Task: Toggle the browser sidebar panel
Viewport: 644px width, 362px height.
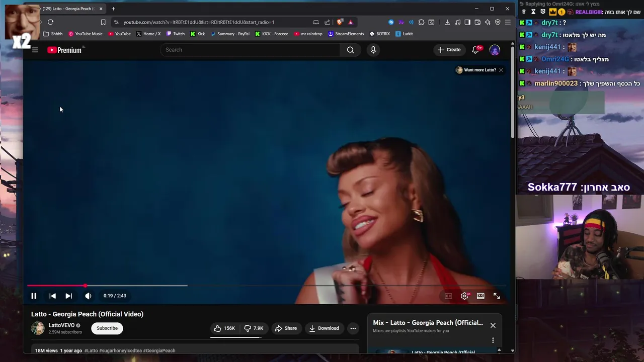Action: [x=467, y=22]
